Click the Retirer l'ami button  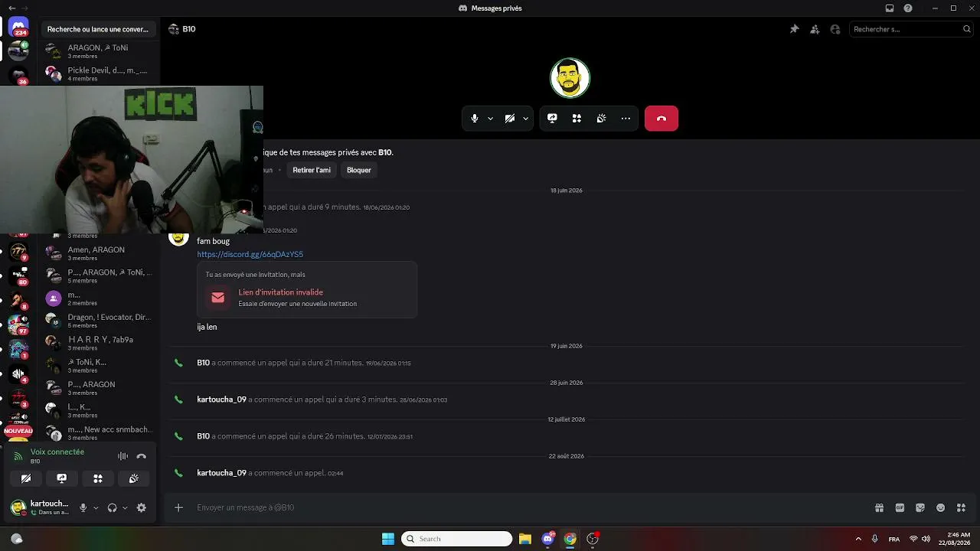click(312, 170)
